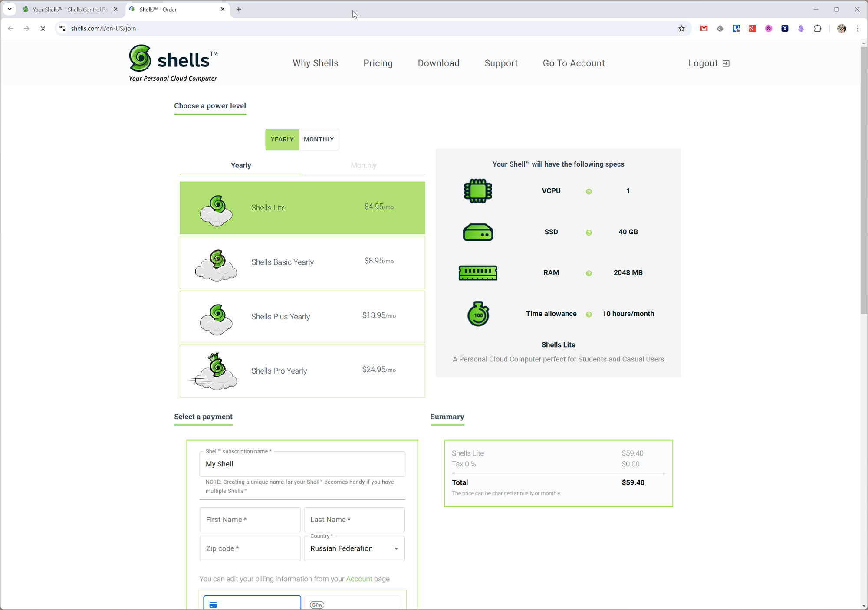This screenshot has height=610, width=868.
Task: Stop page loading with X button
Action: tap(43, 29)
